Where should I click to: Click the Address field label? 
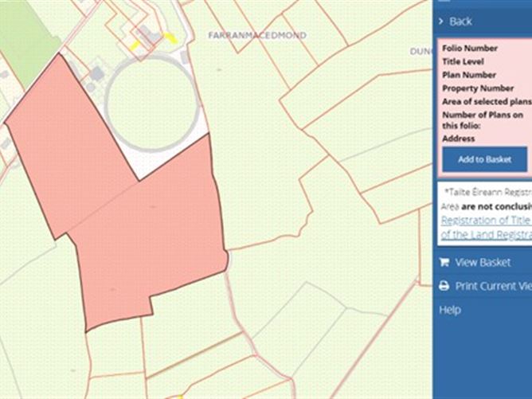coord(459,139)
